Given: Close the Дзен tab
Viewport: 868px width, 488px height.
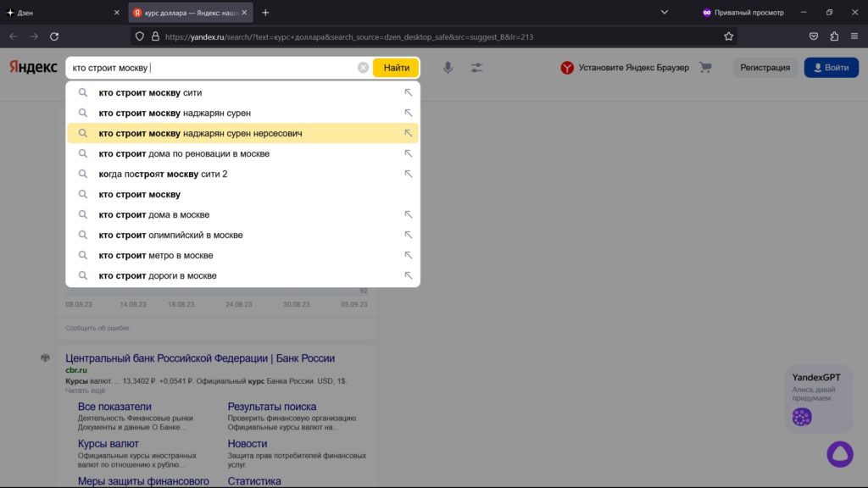Looking at the screenshot, I should coord(116,12).
